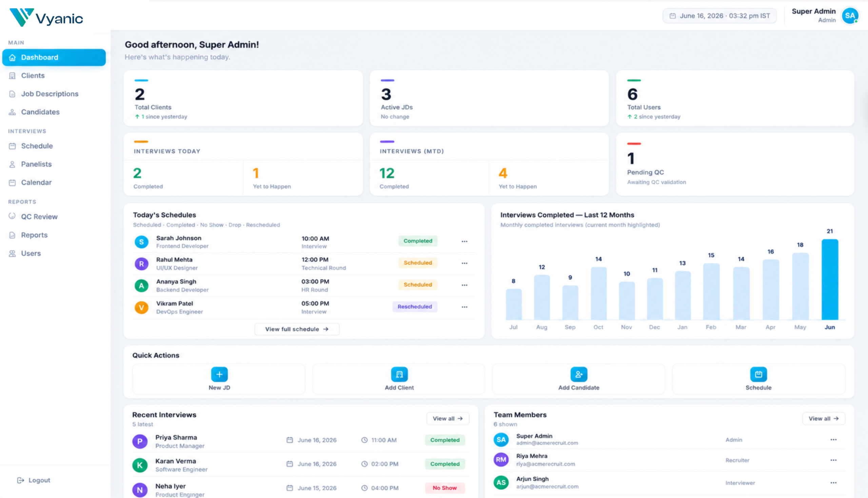Click the arjun@acmerecruit.com email
The width and height of the screenshot is (868, 498).
click(547, 486)
